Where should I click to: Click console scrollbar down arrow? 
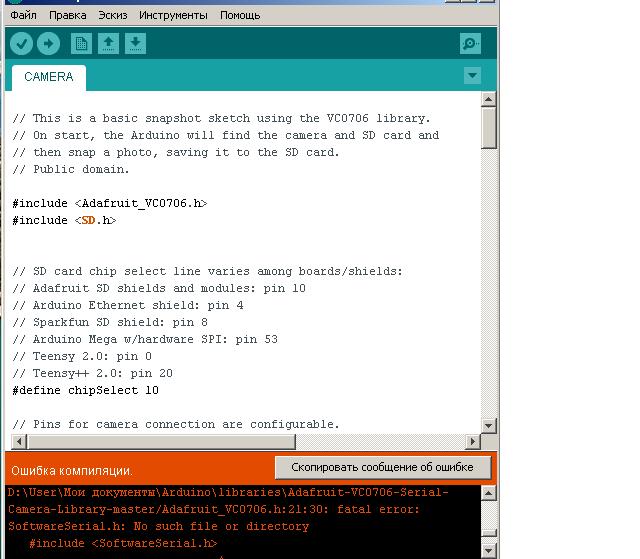(x=489, y=551)
